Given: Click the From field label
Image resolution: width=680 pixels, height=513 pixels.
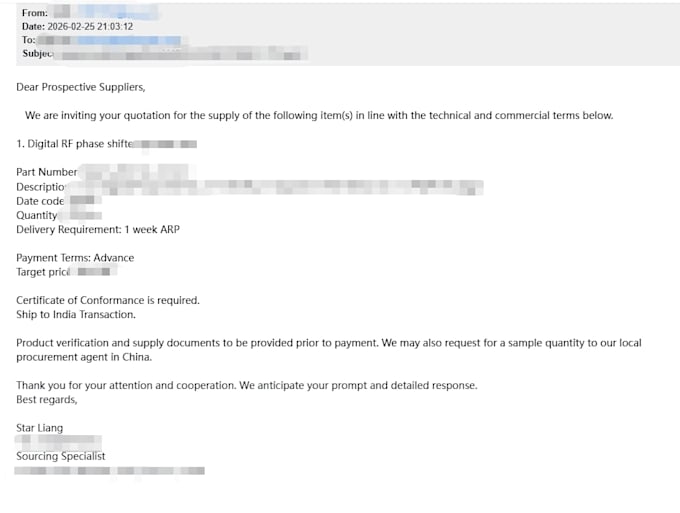Looking at the screenshot, I should click(x=35, y=13).
